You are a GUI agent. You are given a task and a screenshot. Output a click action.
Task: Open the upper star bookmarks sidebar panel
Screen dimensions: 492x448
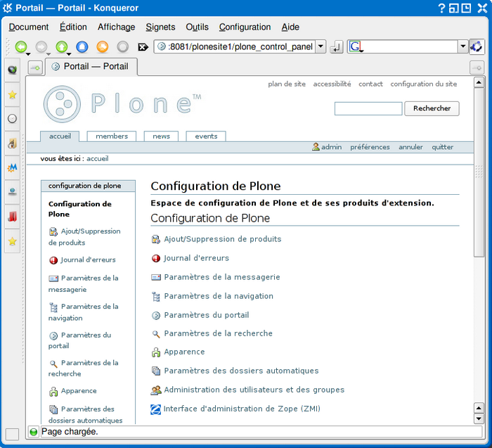click(x=12, y=94)
